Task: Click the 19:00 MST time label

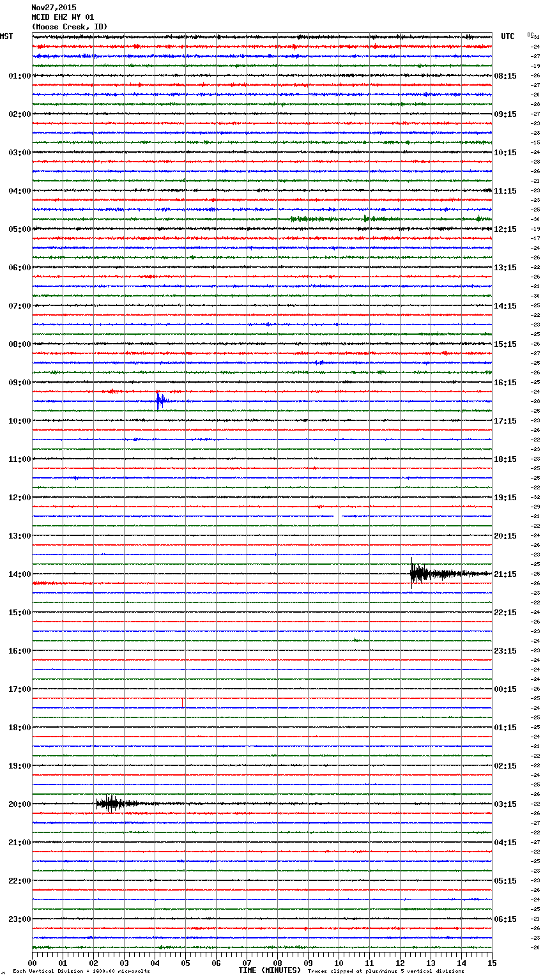Action: 20,766
